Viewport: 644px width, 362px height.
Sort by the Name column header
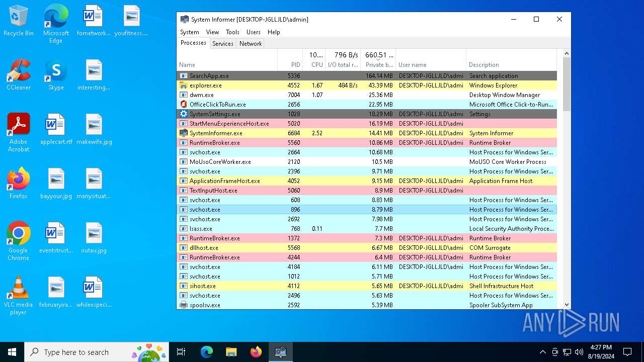click(227, 60)
